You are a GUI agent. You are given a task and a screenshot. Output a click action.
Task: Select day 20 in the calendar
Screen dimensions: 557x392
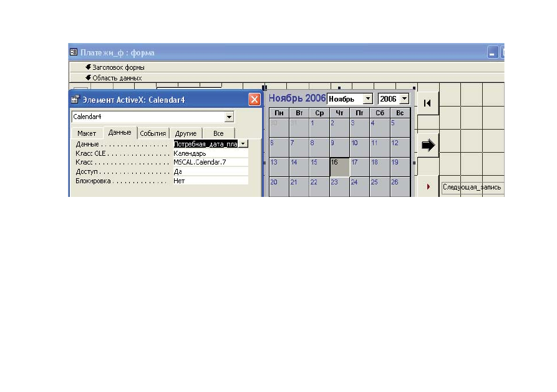click(x=279, y=187)
